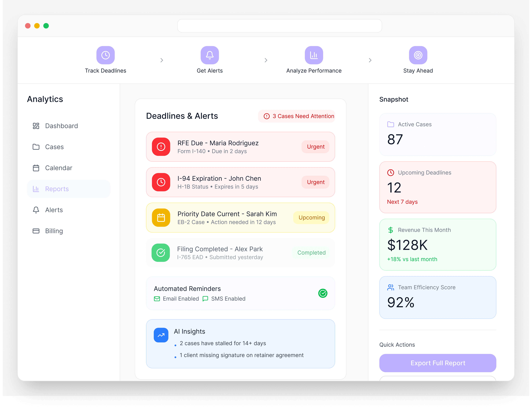Open the Dashboard sidebar item
This screenshot has height=410, width=532.
point(61,126)
